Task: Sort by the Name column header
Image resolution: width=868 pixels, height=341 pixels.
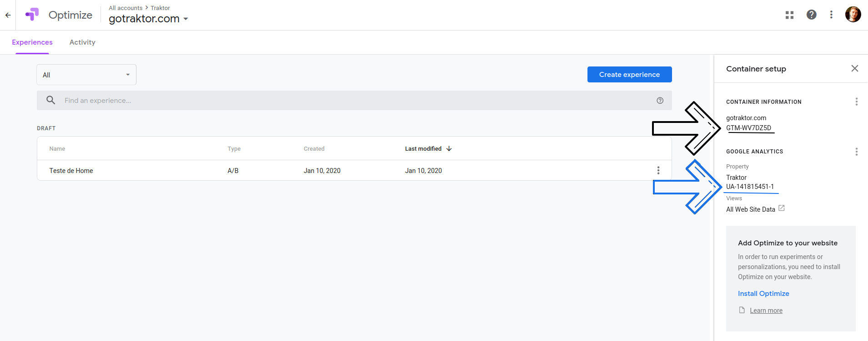Action: coord(57,149)
